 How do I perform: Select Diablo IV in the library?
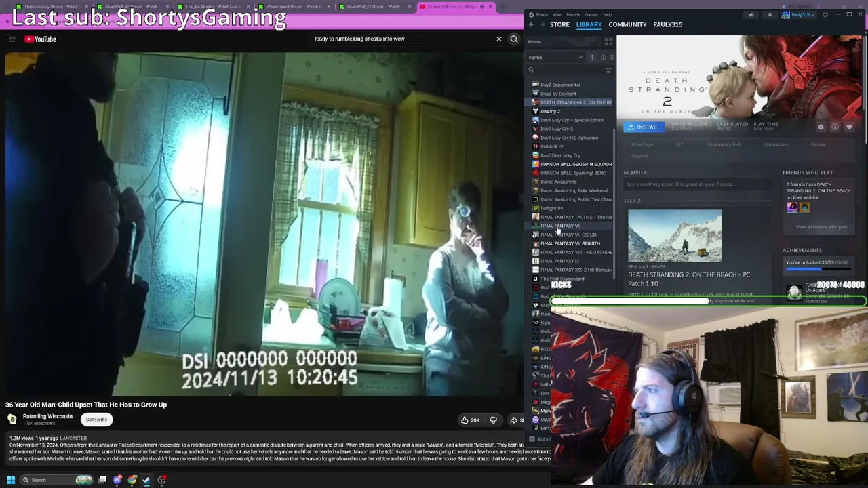click(x=552, y=146)
